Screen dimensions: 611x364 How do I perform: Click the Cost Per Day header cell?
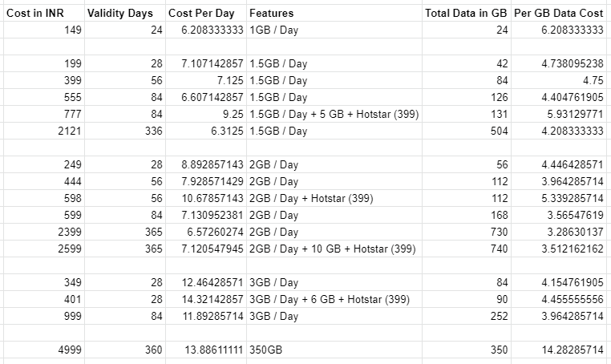[x=206, y=13]
